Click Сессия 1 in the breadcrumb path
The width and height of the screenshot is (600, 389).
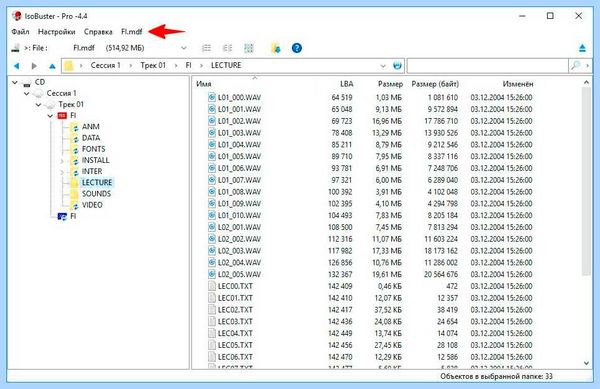pyautogui.click(x=105, y=65)
